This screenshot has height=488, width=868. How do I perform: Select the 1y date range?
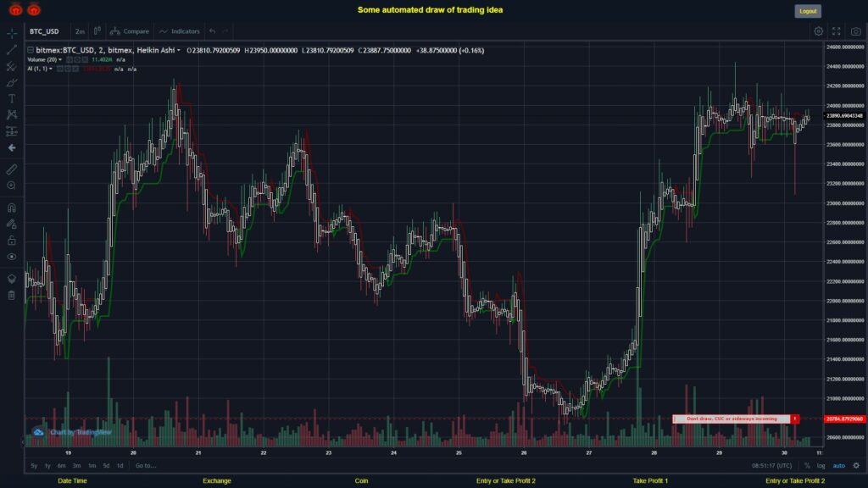pos(47,466)
